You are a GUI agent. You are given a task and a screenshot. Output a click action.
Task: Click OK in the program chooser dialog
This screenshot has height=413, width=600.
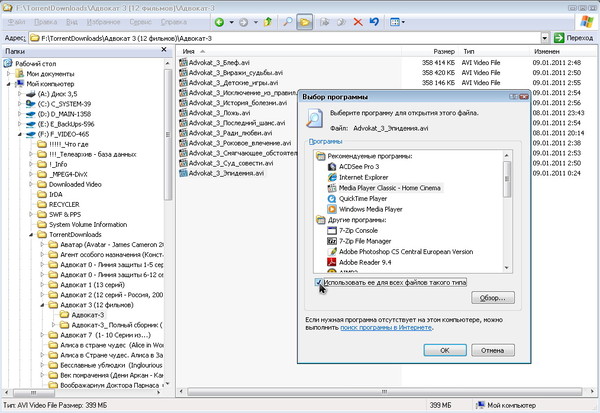coord(445,350)
